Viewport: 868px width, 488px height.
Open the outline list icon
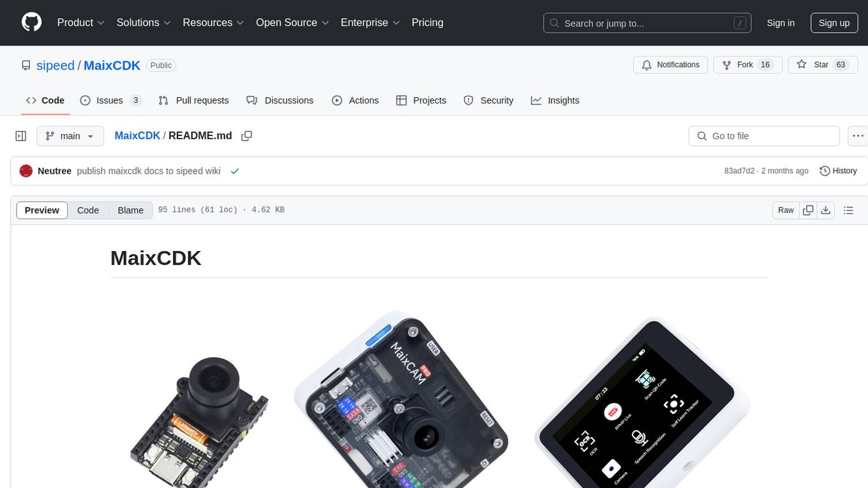tap(848, 210)
